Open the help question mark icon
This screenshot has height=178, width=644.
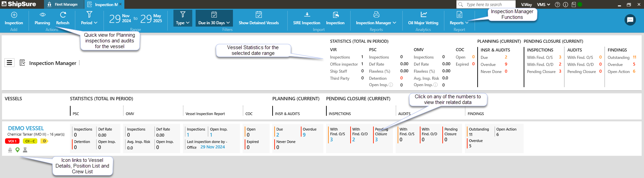tap(557, 4)
